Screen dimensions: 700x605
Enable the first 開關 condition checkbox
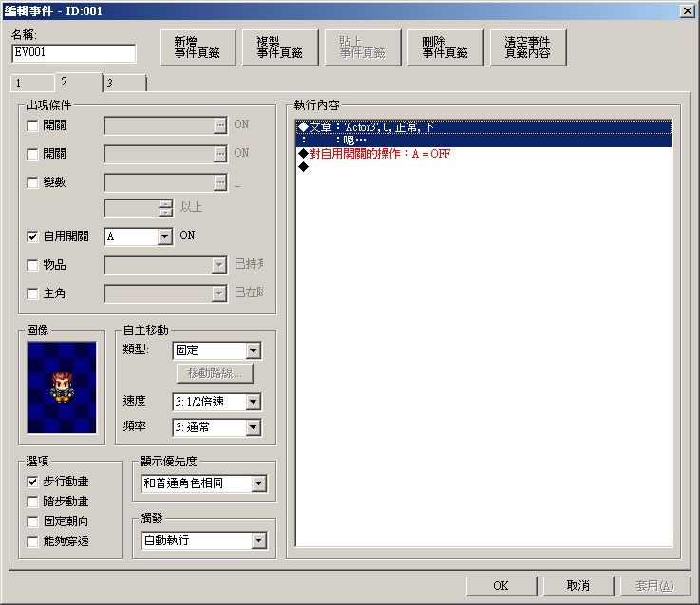tap(32, 126)
